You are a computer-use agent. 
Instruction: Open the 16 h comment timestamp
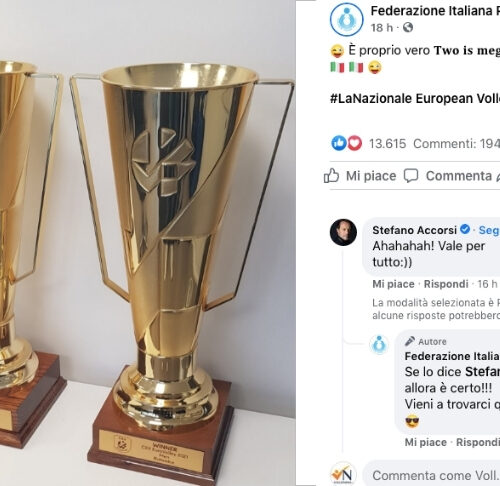coord(488,284)
